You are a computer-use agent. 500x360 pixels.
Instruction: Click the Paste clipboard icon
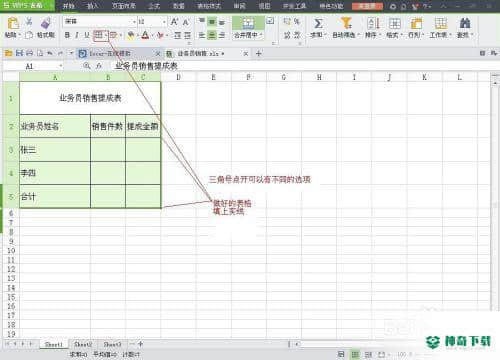[x=13, y=24]
